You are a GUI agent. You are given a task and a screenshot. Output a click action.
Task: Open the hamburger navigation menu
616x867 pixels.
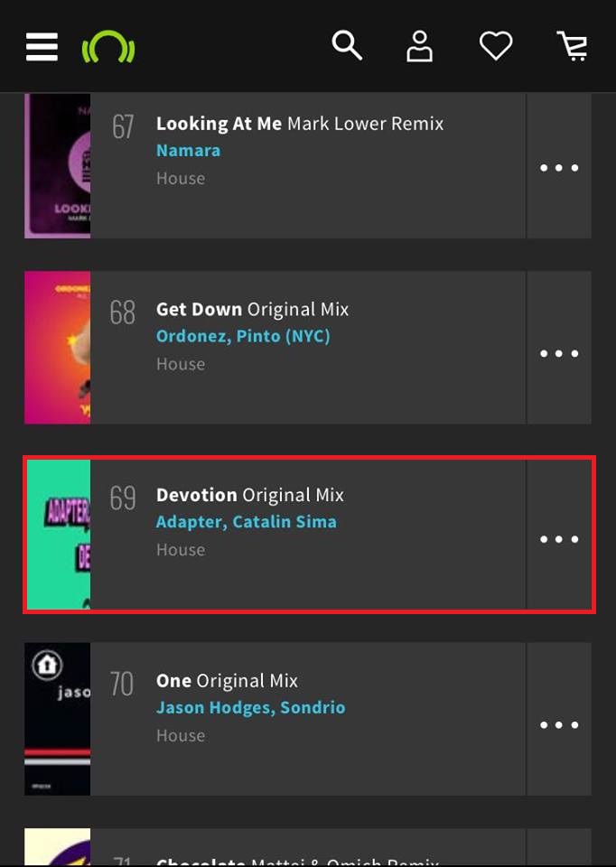click(x=42, y=47)
